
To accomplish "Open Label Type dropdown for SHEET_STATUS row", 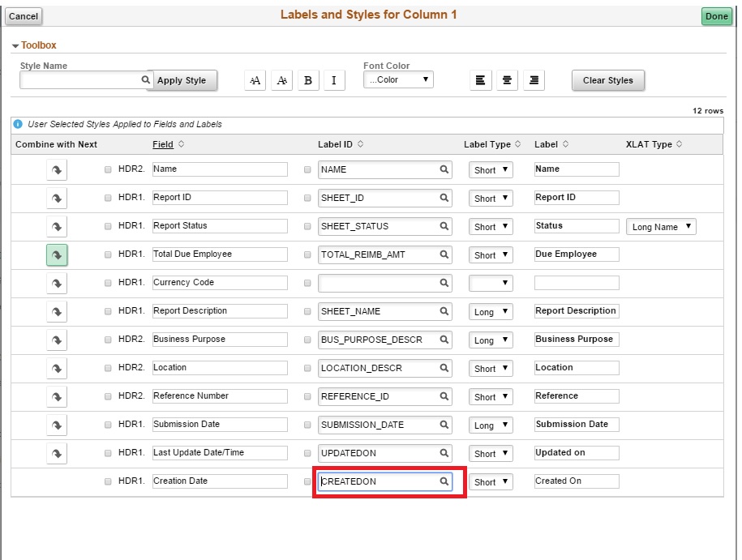I will tap(491, 227).
